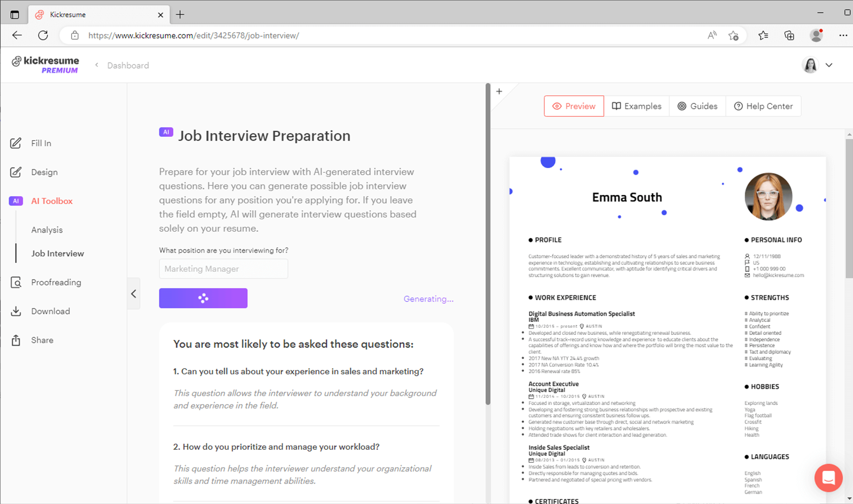This screenshot has width=853, height=504.
Task: Open the Download section
Action: pos(50,311)
